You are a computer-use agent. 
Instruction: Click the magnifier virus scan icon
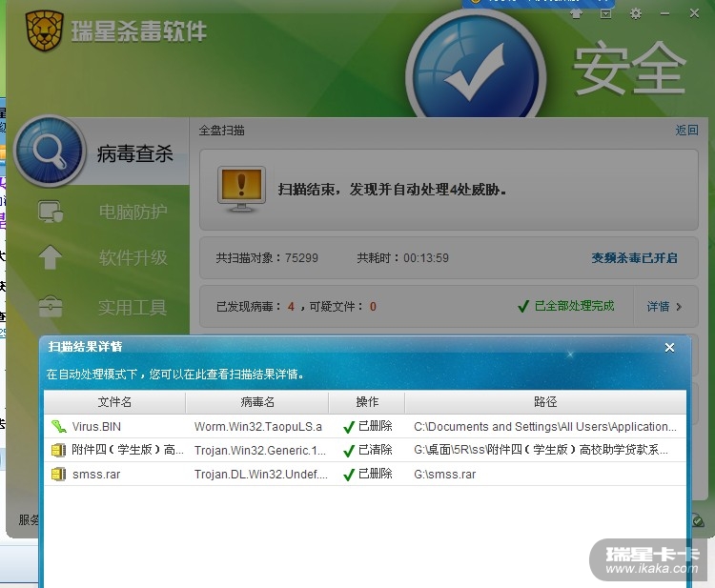pos(50,152)
